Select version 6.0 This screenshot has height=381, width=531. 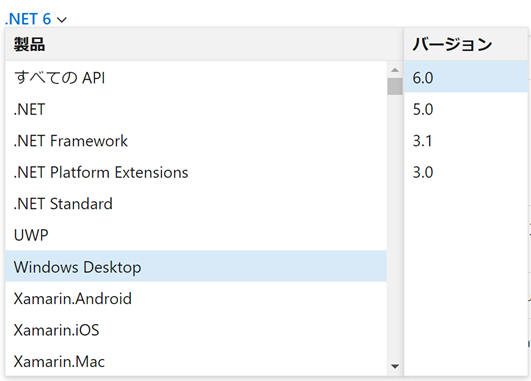click(466, 78)
